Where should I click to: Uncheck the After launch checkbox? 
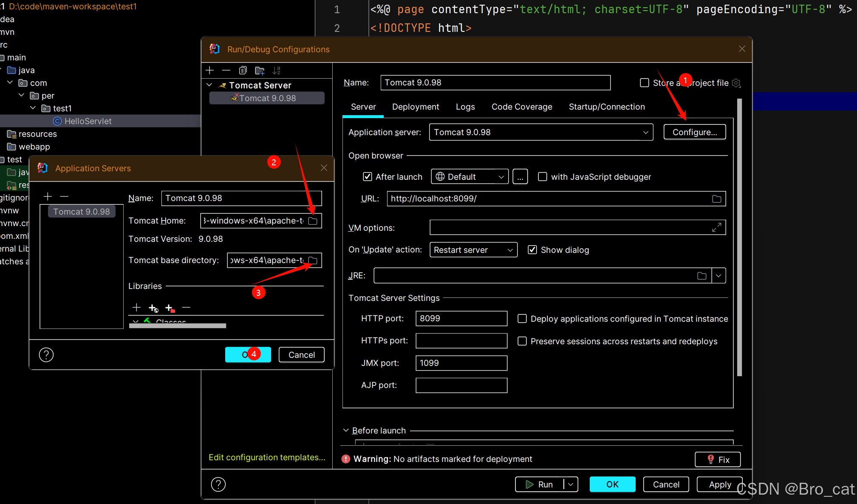(368, 177)
